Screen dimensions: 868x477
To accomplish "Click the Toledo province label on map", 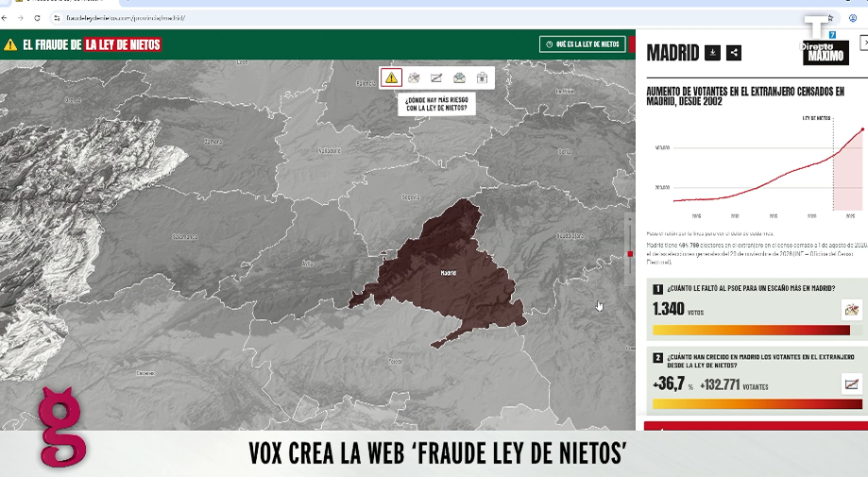I will 396,362.
